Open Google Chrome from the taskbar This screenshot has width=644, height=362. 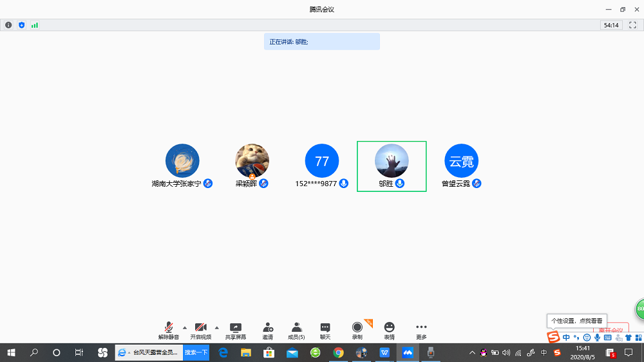[x=338, y=352]
